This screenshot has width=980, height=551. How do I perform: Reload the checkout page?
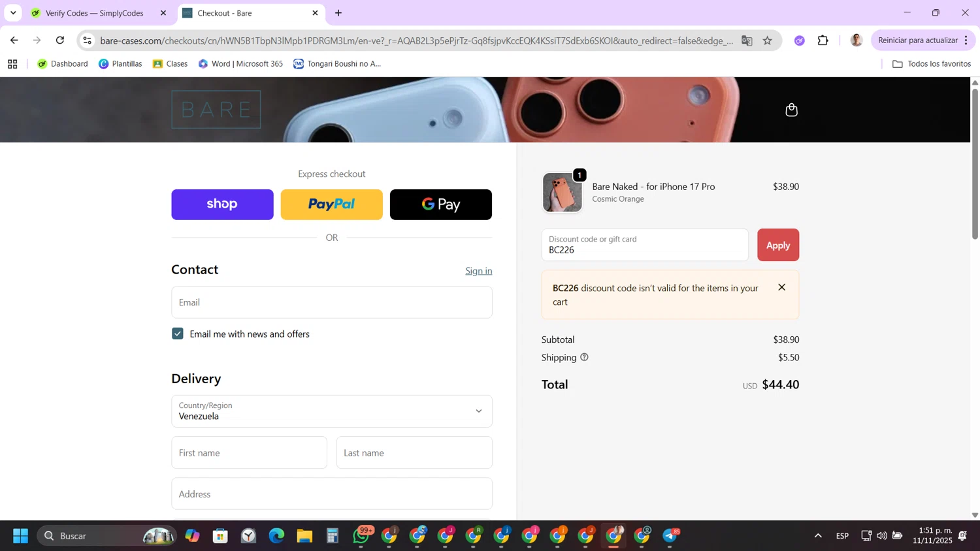pos(60,40)
